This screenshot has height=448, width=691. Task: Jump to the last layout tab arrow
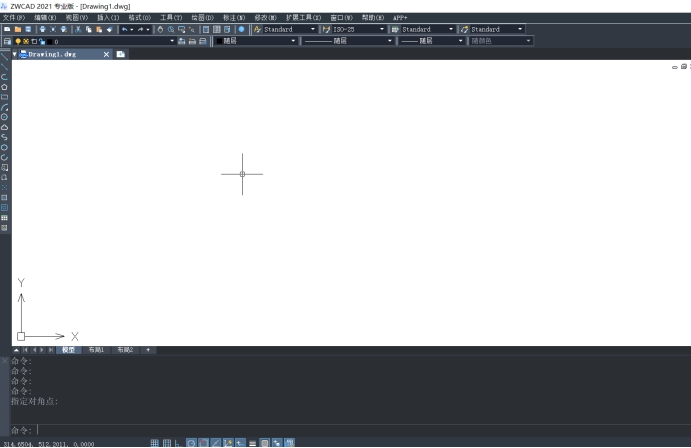click(x=51, y=350)
